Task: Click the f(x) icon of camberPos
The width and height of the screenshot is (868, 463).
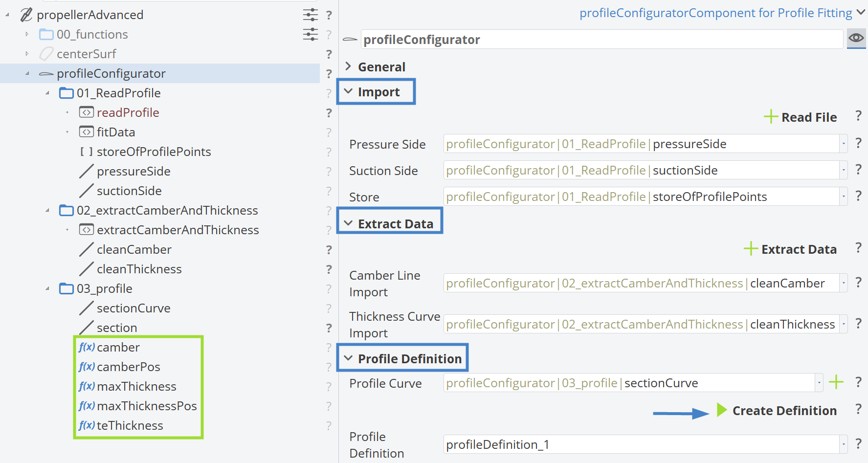Action: 87,367
